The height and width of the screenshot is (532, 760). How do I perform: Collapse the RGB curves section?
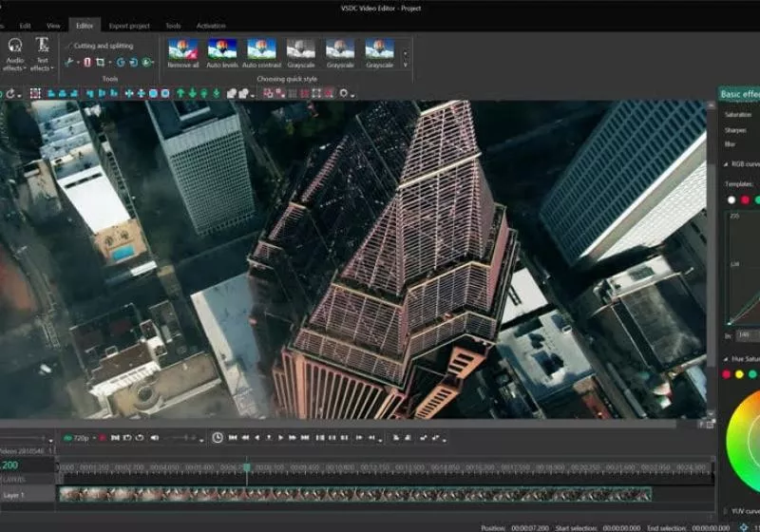pyautogui.click(x=726, y=164)
